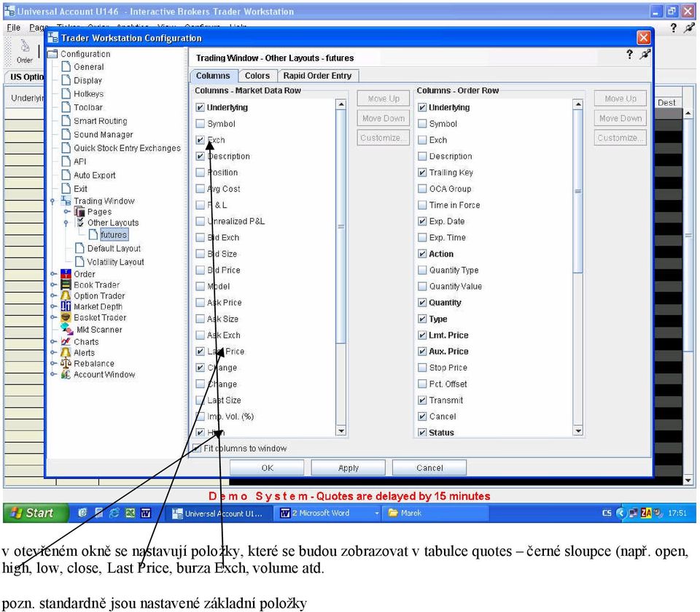700x612 pixels.
Task: Click the ZoneAlarm tray icon
Action: click(645, 513)
